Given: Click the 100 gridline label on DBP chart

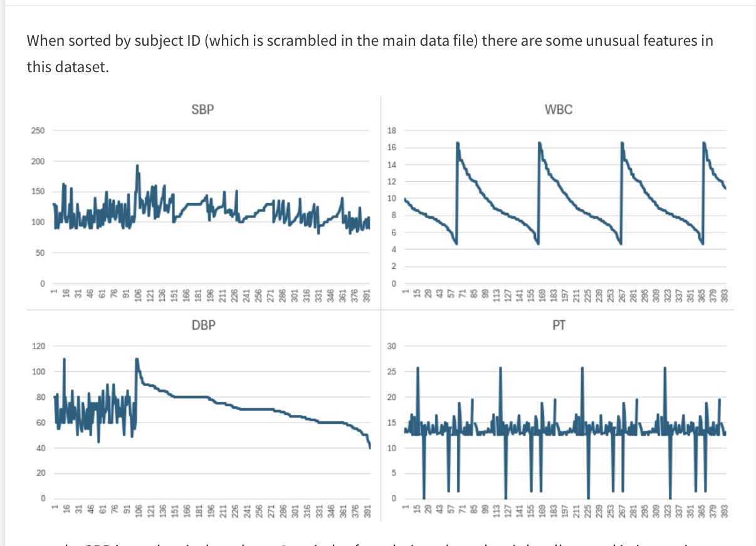Looking at the screenshot, I should 38,372.
